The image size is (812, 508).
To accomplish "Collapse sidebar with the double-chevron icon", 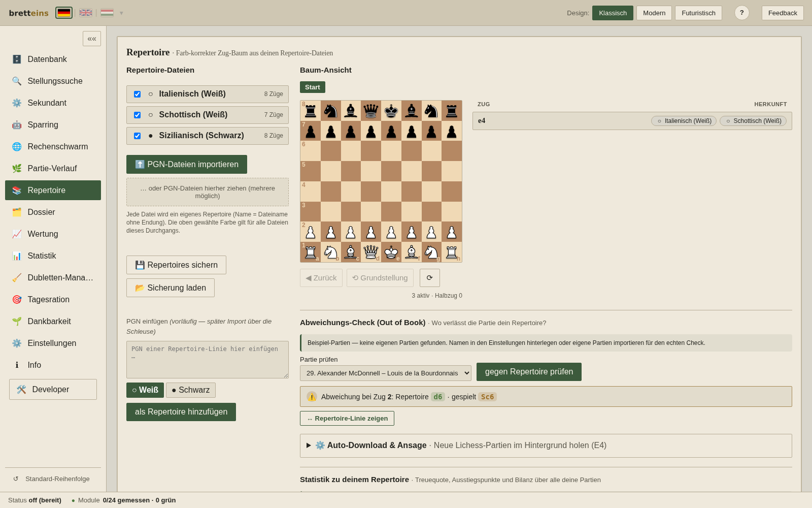I will (92, 39).
